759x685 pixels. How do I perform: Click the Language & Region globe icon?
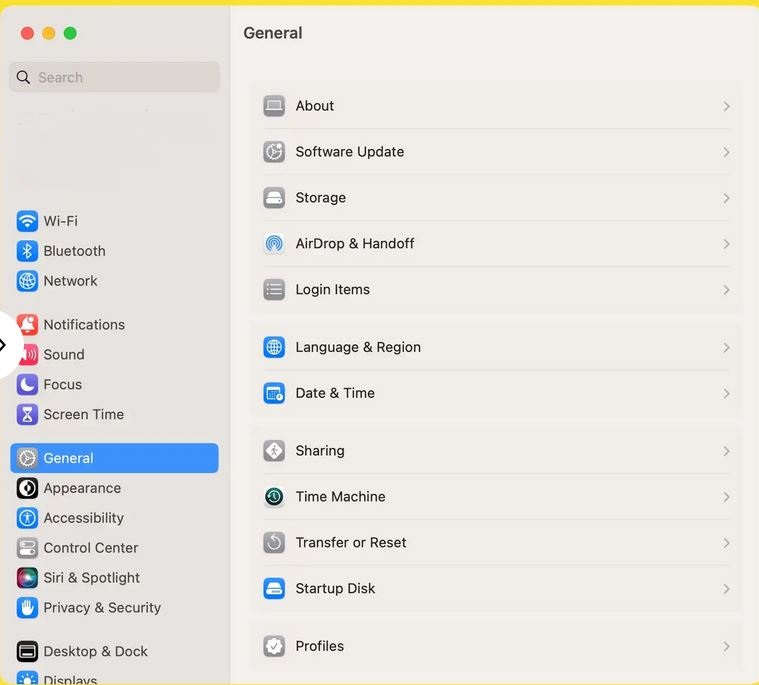pos(274,348)
